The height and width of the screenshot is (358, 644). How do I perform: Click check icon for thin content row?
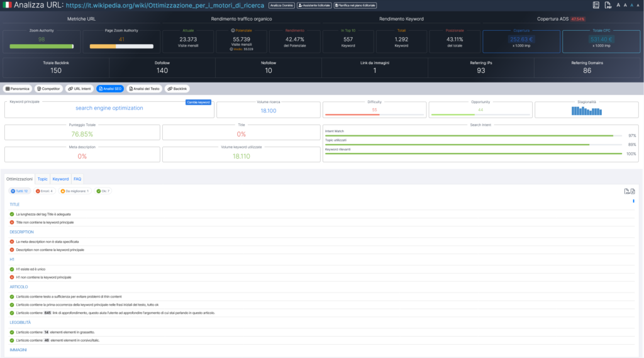12,297
